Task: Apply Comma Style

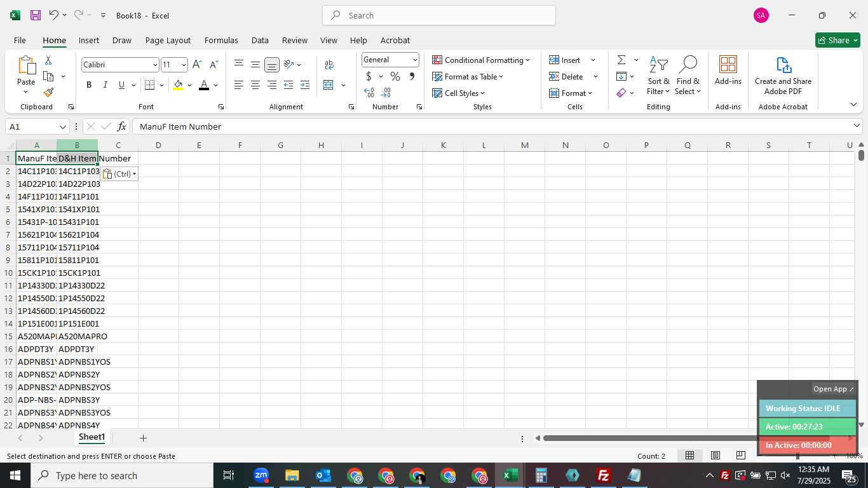Action: click(x=412, y=77)
